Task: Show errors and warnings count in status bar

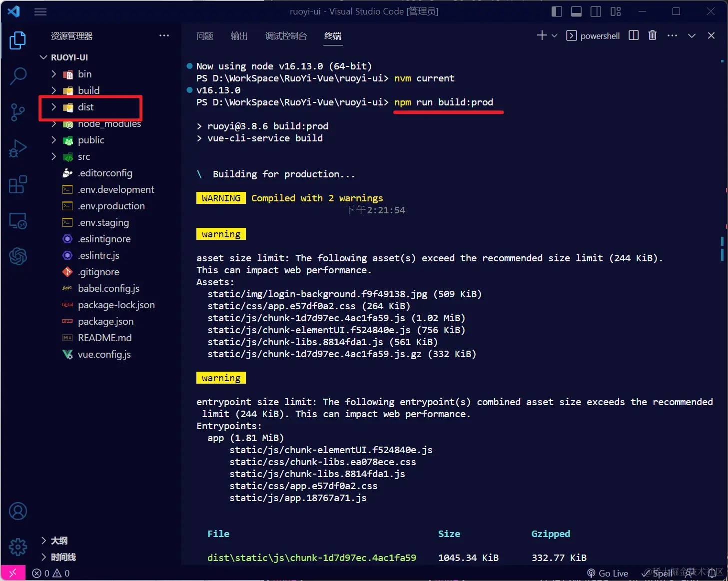Action: click(51, 573)
